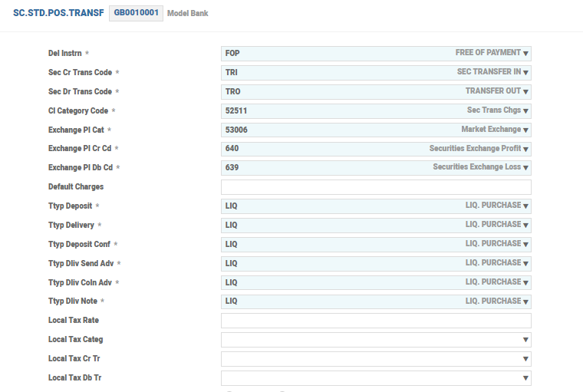Viewport: 583px width, 392px height.
Task: Click the Default Charges input field
Action: tap(376, 187)
